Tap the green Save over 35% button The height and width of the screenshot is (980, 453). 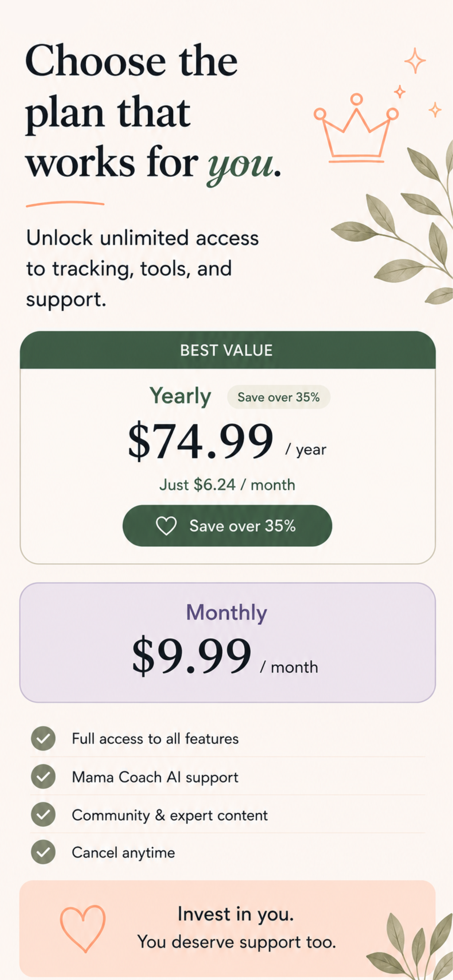(x=227, y=526)
